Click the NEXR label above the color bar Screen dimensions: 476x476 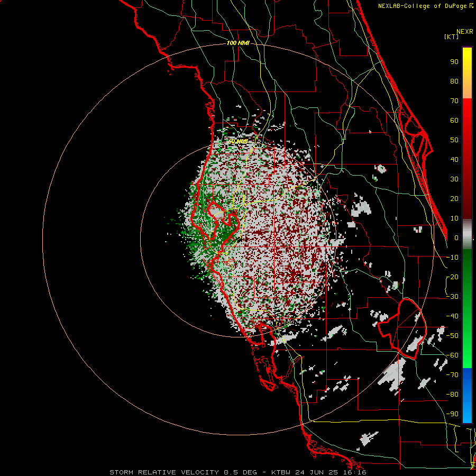(465, 32)
